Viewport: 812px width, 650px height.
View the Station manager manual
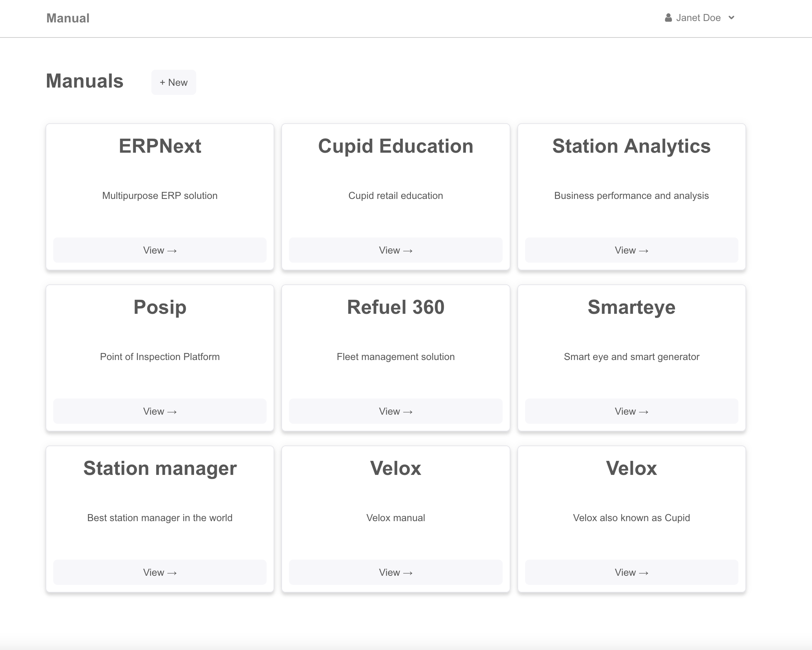click(160, 572)
